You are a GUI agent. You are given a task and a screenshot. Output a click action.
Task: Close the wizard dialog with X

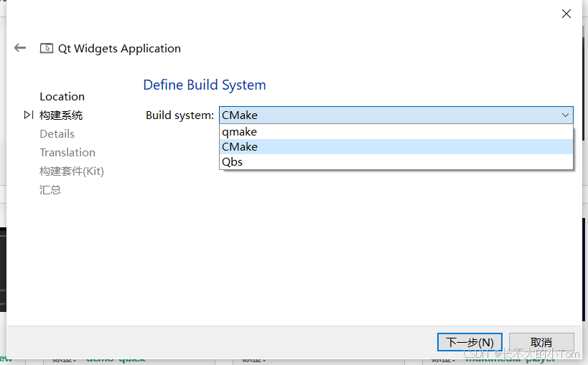566,14
